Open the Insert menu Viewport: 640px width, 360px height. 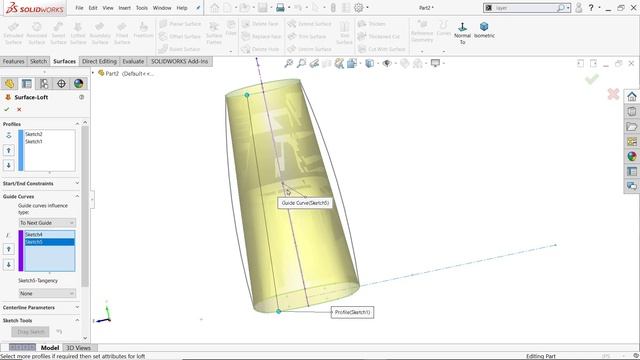coord(124,8)
